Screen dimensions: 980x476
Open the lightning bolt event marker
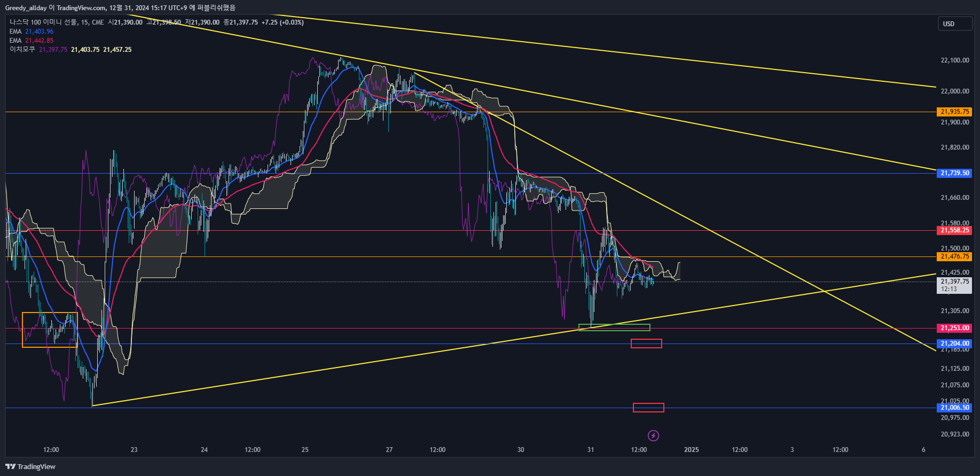[653, 435]
